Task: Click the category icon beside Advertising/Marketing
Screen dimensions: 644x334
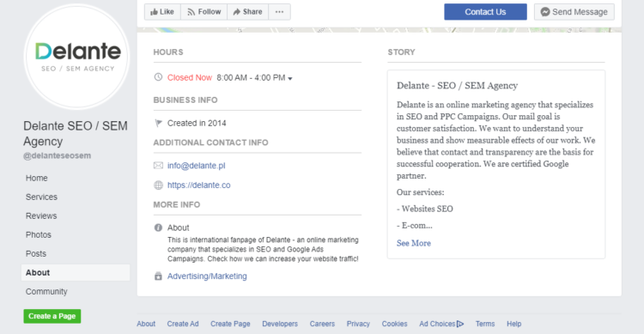Action: (x=158, y=276)
